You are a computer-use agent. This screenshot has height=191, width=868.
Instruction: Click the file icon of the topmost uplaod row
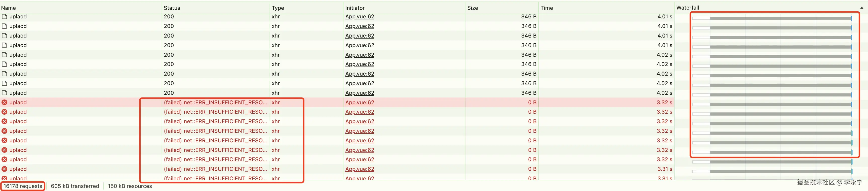coord(4,17)
